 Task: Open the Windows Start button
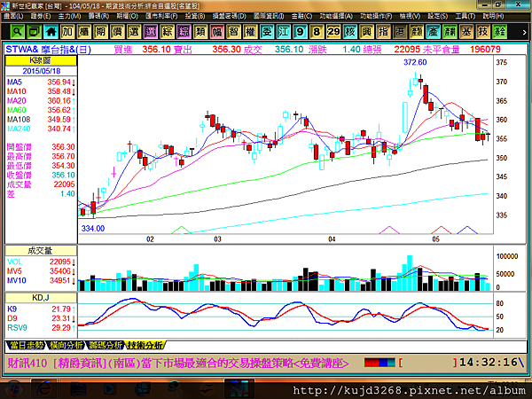click(13, 388)
